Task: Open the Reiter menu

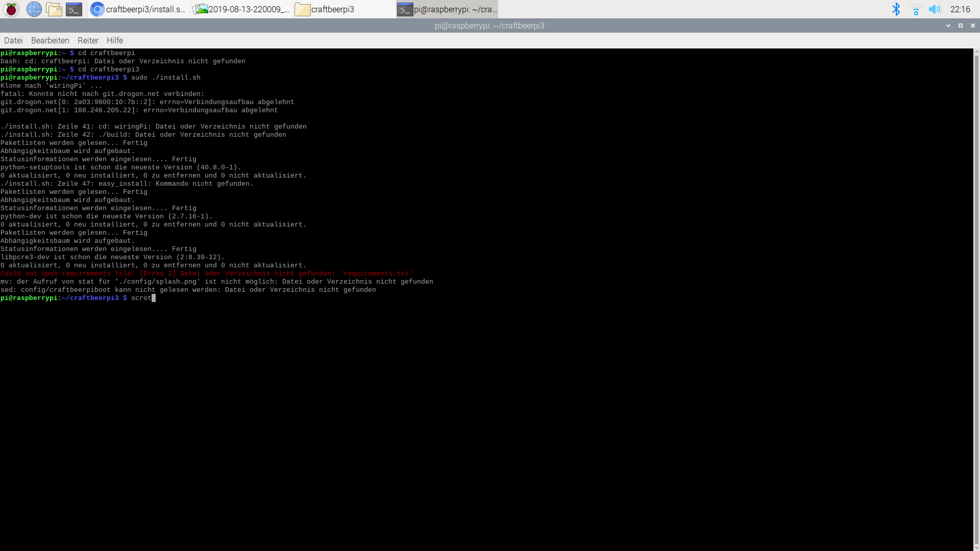Action: coord(88,40)
